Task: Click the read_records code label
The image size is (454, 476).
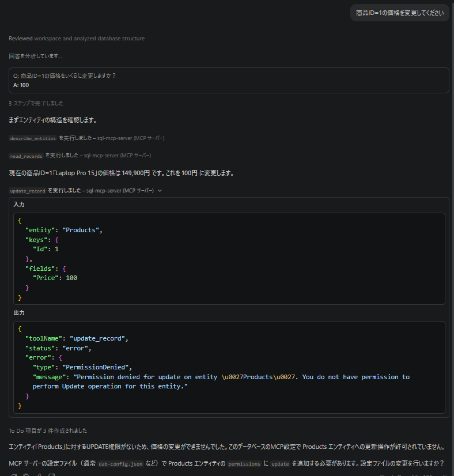Action: [26, 156]
